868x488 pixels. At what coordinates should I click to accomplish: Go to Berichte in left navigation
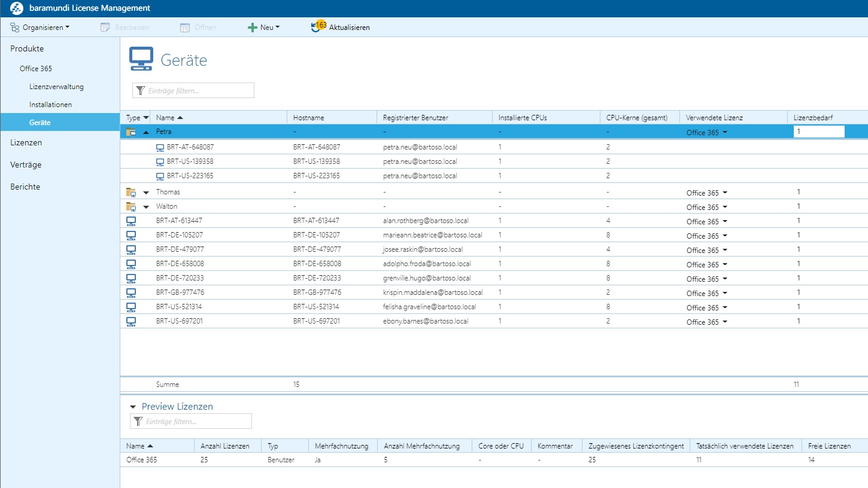(25, 187)
